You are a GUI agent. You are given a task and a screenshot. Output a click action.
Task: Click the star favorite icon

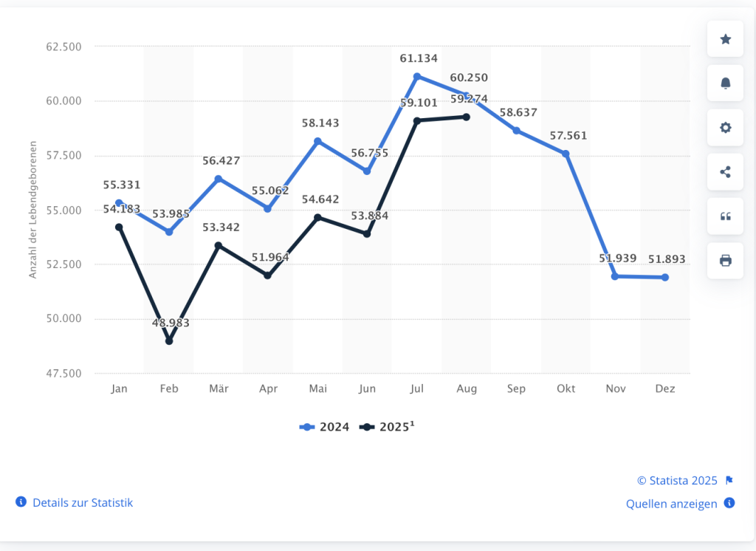725,39
